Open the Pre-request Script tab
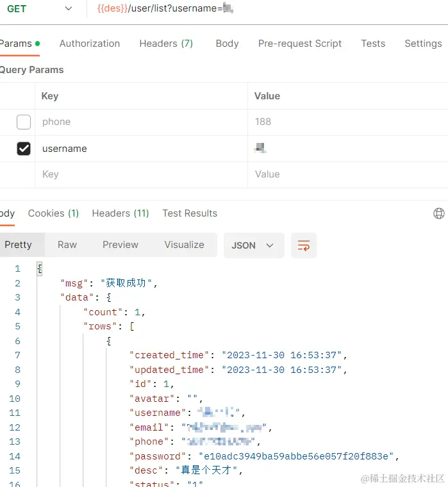This screenshot has width=448, height=487. point(300,44)
